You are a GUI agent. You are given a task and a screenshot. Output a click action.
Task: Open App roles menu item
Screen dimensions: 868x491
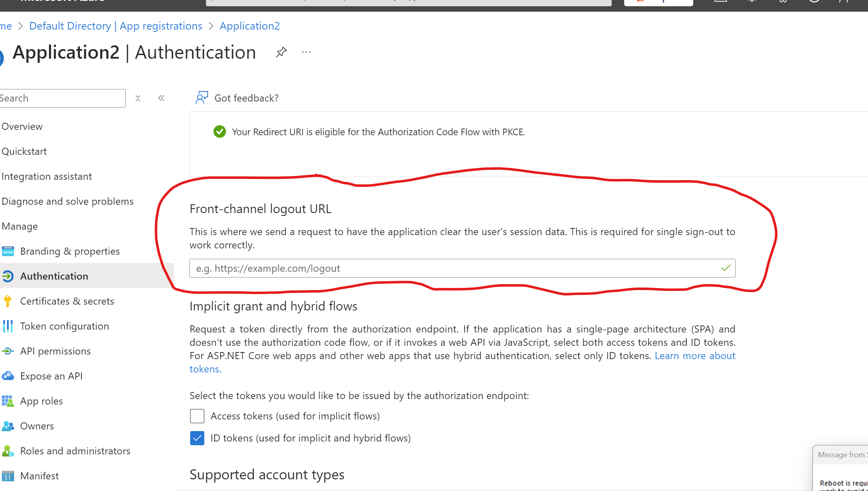point(42,401)
